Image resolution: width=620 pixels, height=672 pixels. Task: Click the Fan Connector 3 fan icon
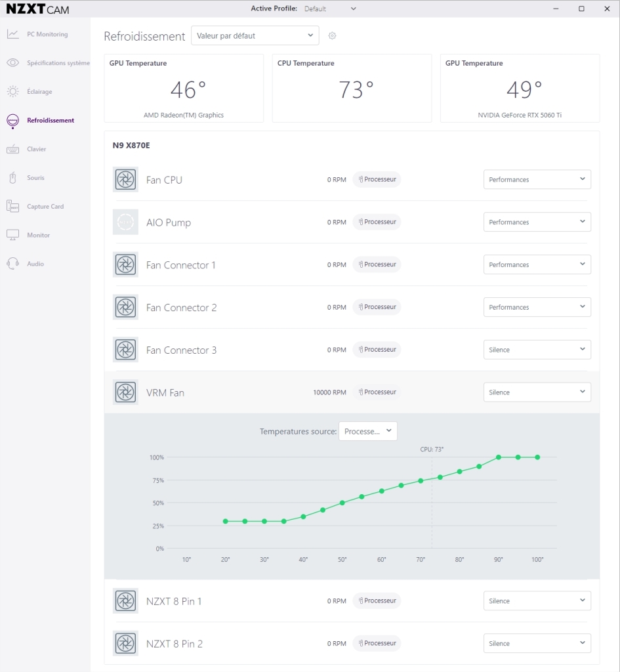125,350
